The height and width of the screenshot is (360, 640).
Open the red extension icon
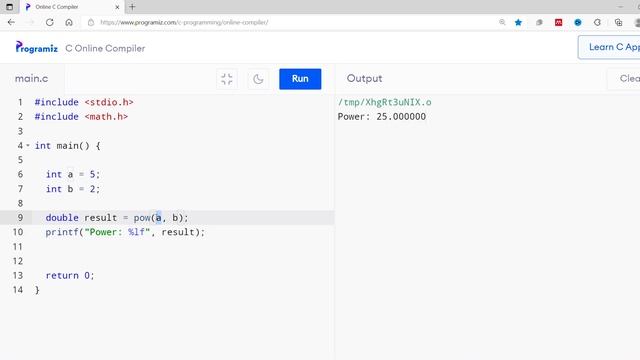click(x=558, y=22)
